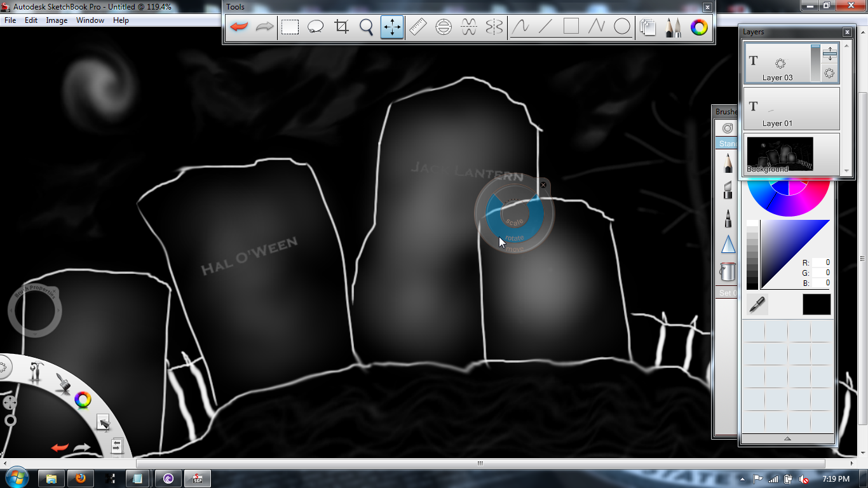Viewport: 868px width, 488px height.
Task: Select the marker brush in Brushes palette
Action: click(x=728, y=190)
